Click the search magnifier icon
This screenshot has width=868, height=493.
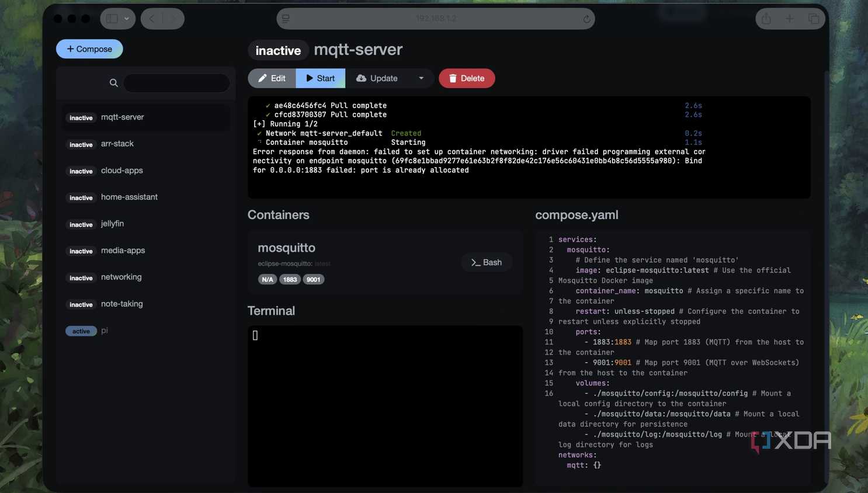114,83
